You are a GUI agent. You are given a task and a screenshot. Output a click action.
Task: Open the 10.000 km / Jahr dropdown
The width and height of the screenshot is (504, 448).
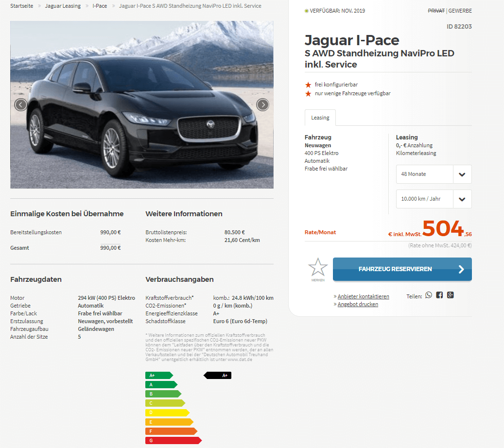tap(434, 199)
